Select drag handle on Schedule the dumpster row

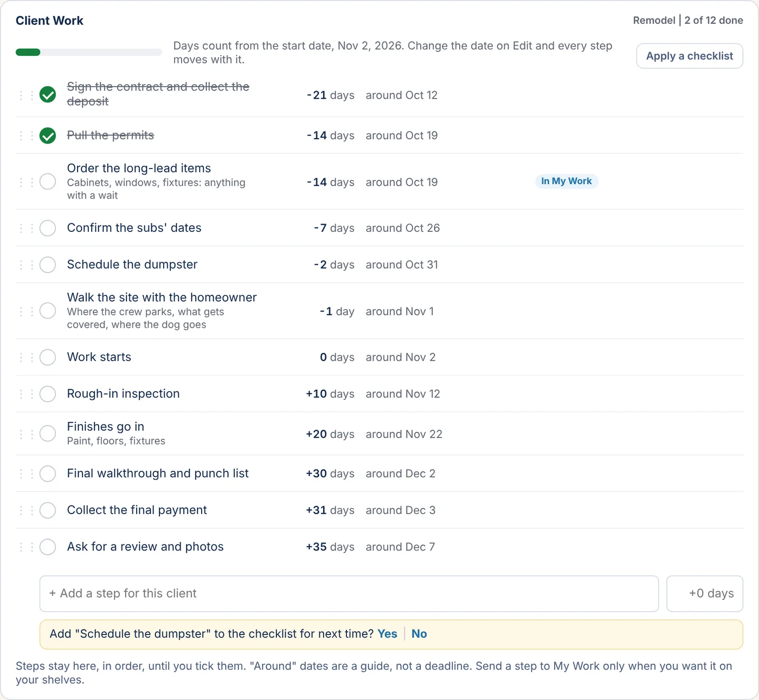(27, 265)
